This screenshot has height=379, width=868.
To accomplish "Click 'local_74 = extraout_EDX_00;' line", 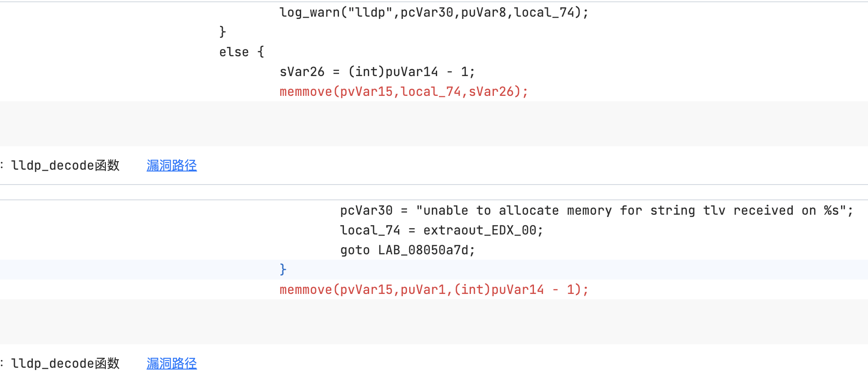I will (442, 230).
